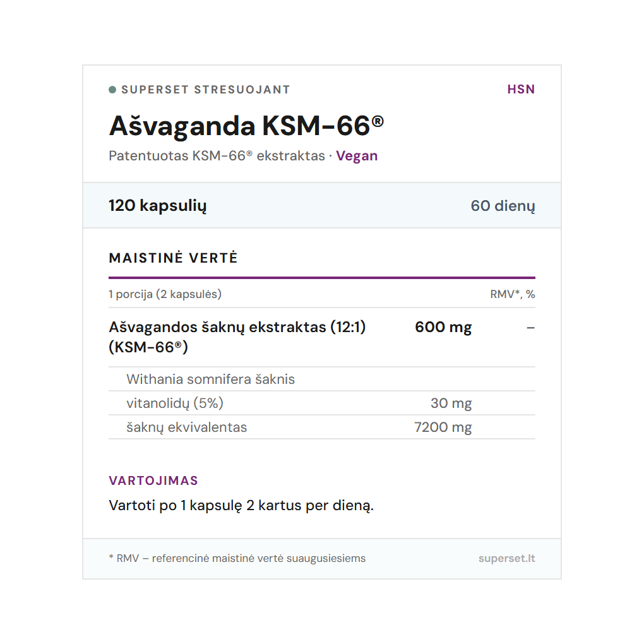Click the VARTOJIMAS usage heading

point(153,480)
